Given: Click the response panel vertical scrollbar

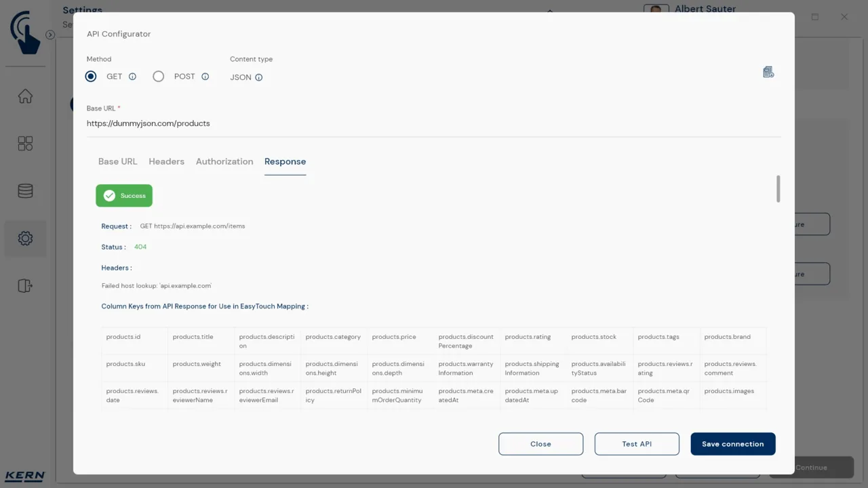Looking at the screenshot, I should coord(778,188).
